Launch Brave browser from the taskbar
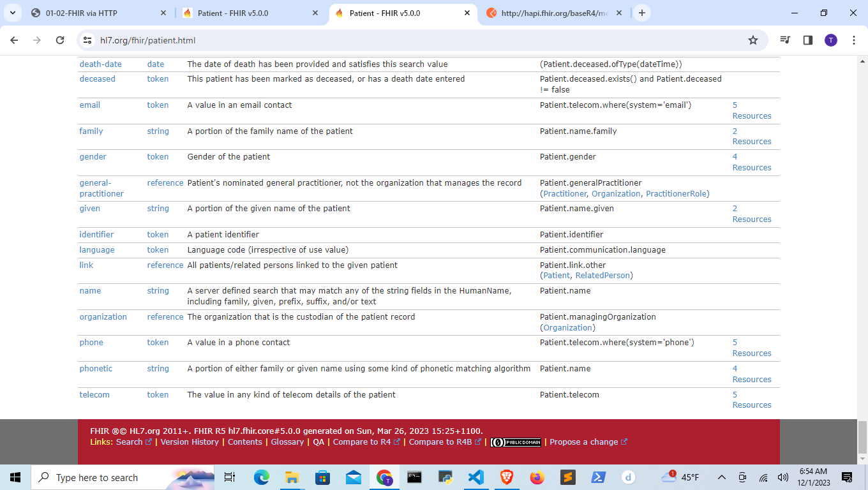The height and width of the screenshot is (490, 868). 507,477
